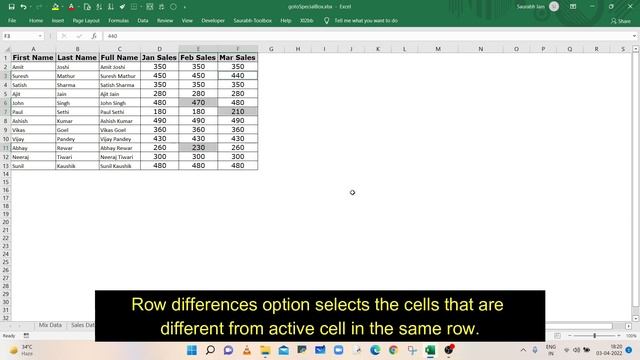This screenshot has width=640, height=360.
Task: Undo the last action
Action: click(x=23, y=7)
